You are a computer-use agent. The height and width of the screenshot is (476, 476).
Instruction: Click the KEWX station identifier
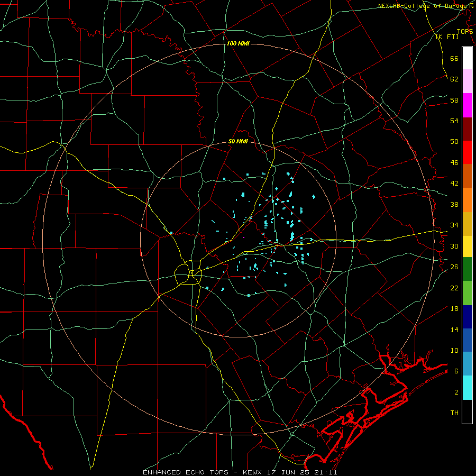pos(253,472)
